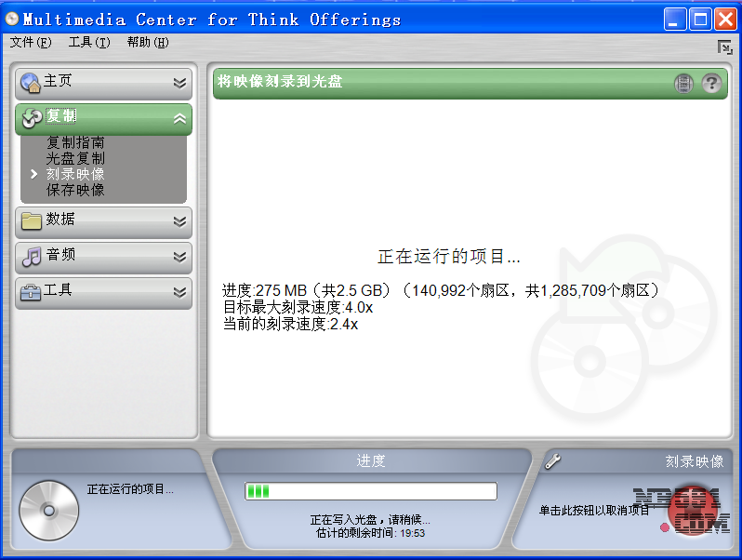Open the 文件(F) menu

pos(31,42)
